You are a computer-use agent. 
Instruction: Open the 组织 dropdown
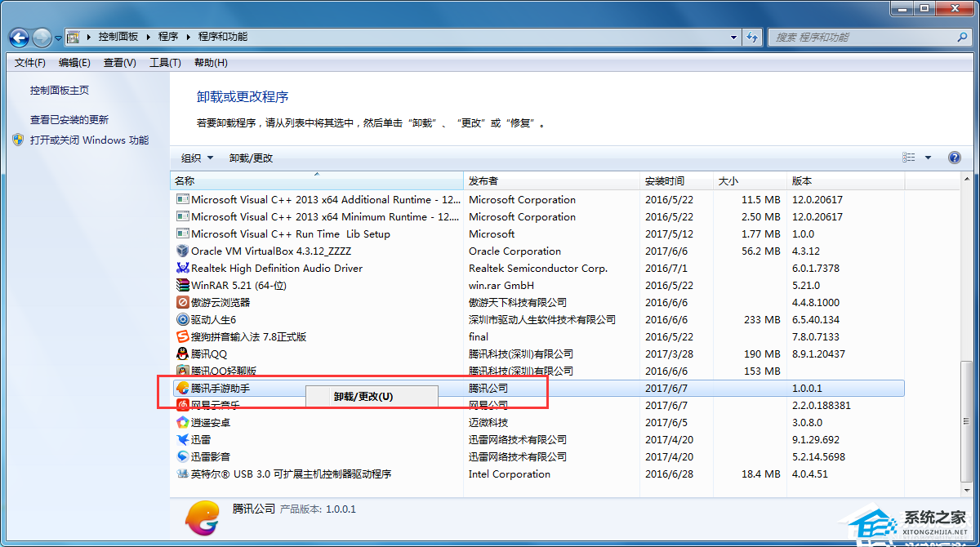point(197,158)
